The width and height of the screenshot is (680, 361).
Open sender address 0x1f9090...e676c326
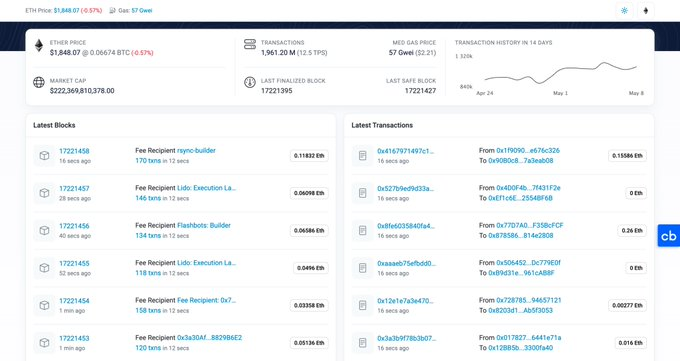pyautogui.click(x=528, y=150)
